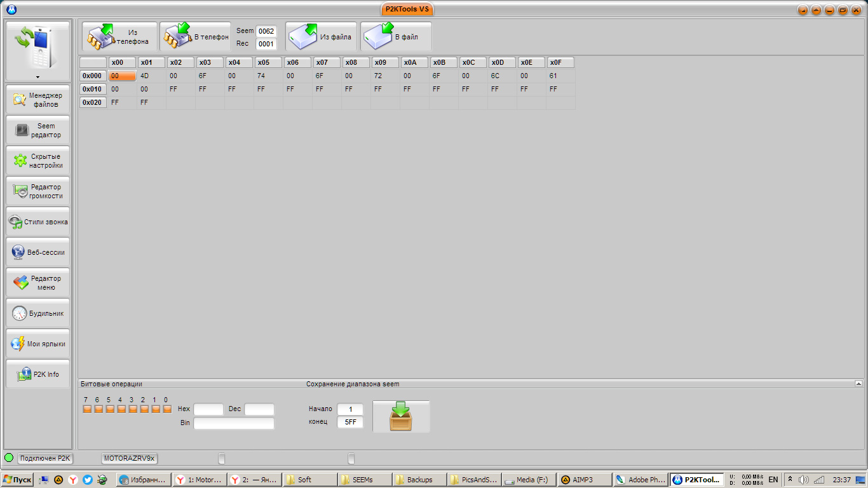
Task: Open Редактор громкости
Action: 37,191
